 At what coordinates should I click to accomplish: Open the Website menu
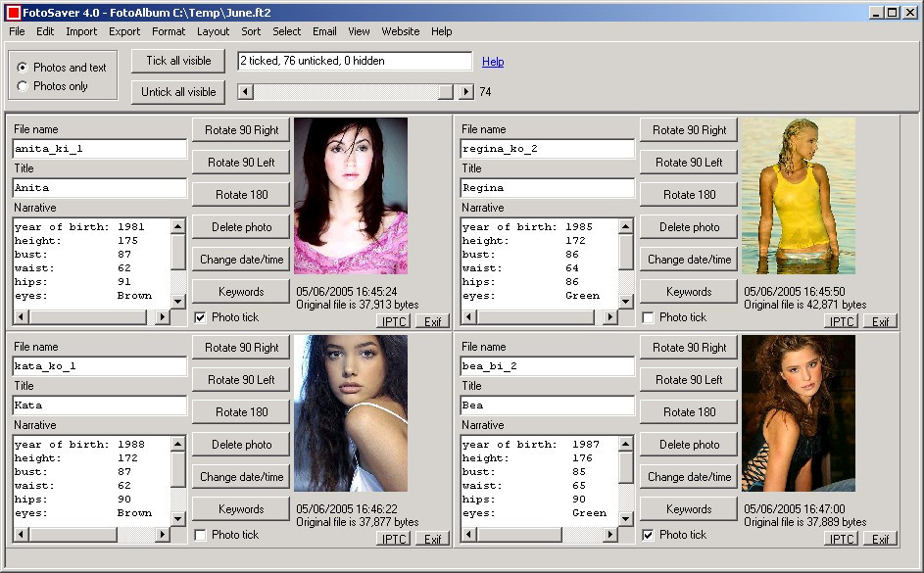click(x=401, y=31)
